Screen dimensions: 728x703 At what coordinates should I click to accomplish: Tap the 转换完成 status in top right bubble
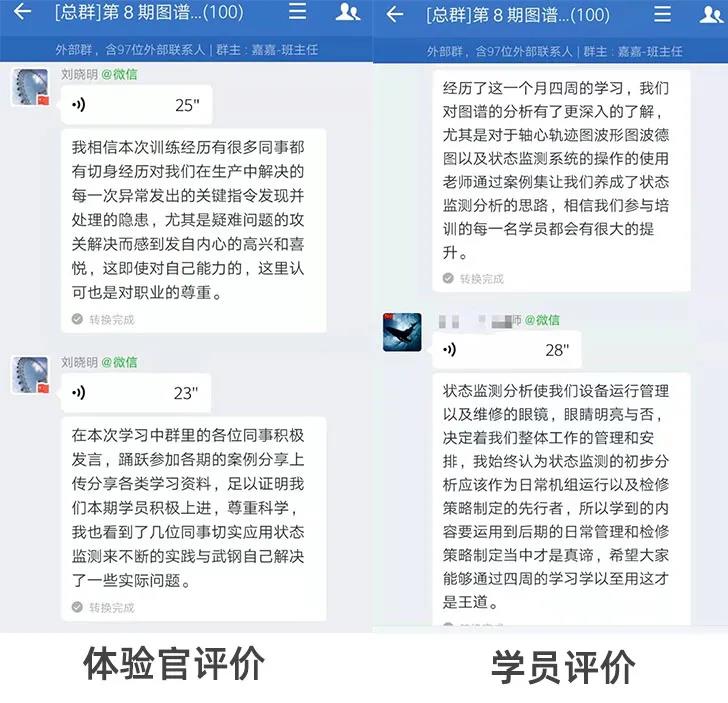473,279
